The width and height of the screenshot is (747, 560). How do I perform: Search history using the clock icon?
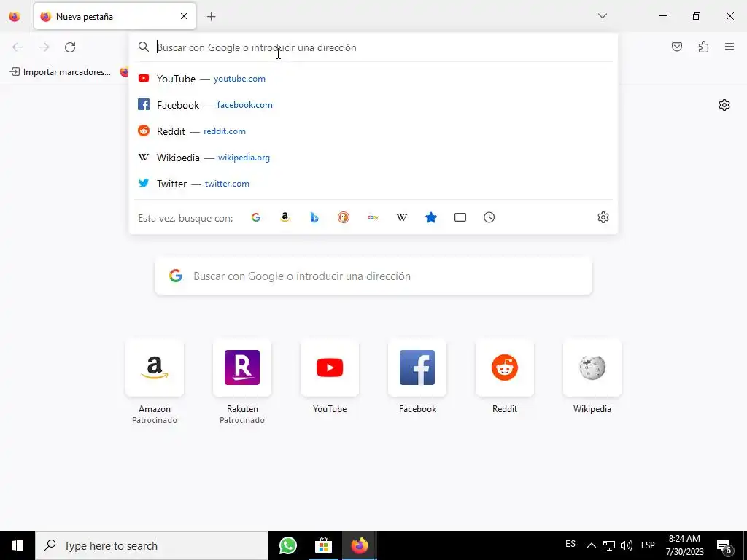click(x=489, y=217)
